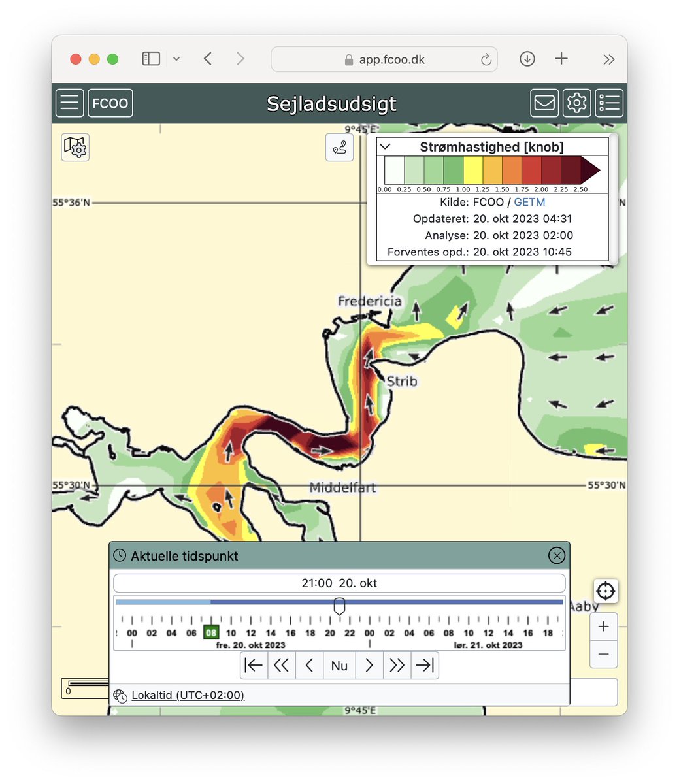Open a new Safari tab
The width and height of the screenshot is (679, 784).
click(x=561, y=59)
